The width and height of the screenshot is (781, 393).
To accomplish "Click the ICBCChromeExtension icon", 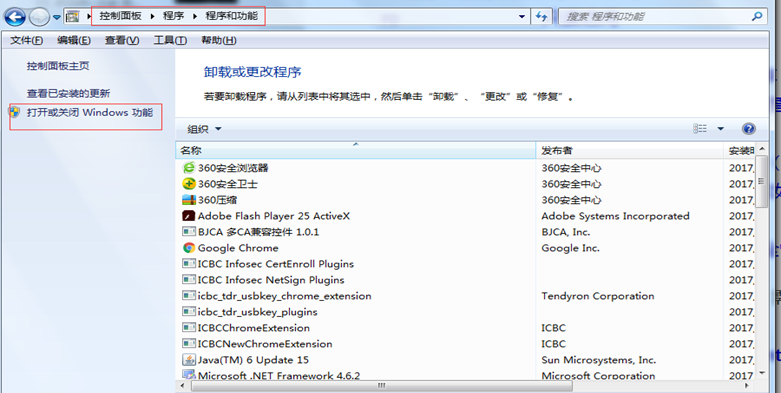I will [x=189, y=327].
